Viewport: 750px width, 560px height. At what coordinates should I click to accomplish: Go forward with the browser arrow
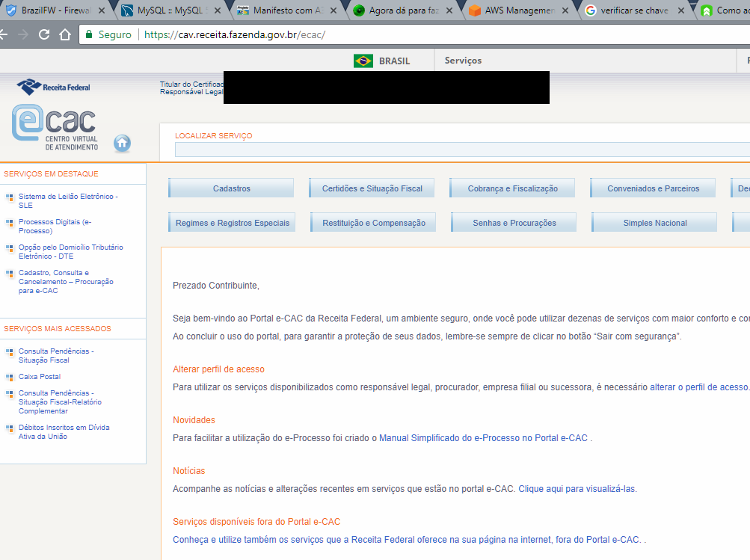tap(22, 34)
